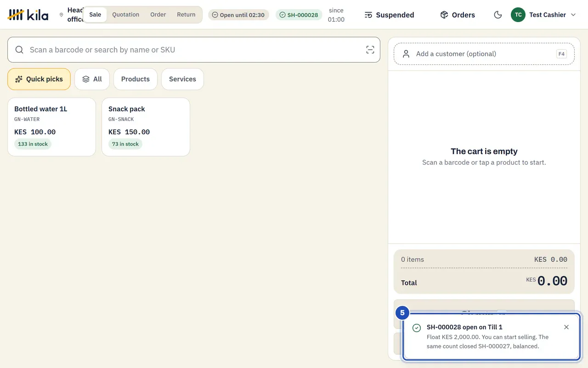Screen dimensions: 588x368
Task: Open the Suspended sales list
Action: 389,15
